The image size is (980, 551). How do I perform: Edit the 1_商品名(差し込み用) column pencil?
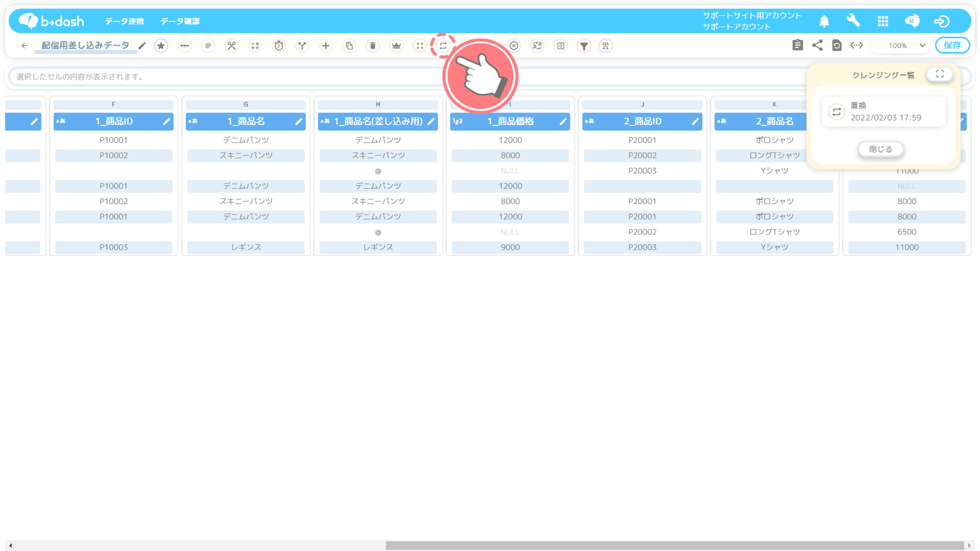pos(431,121)
